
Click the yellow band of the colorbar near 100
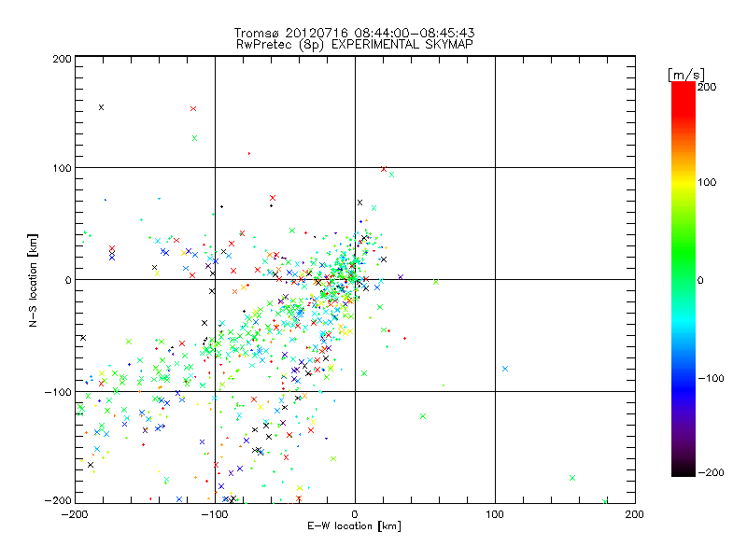[x=684, y=182]
